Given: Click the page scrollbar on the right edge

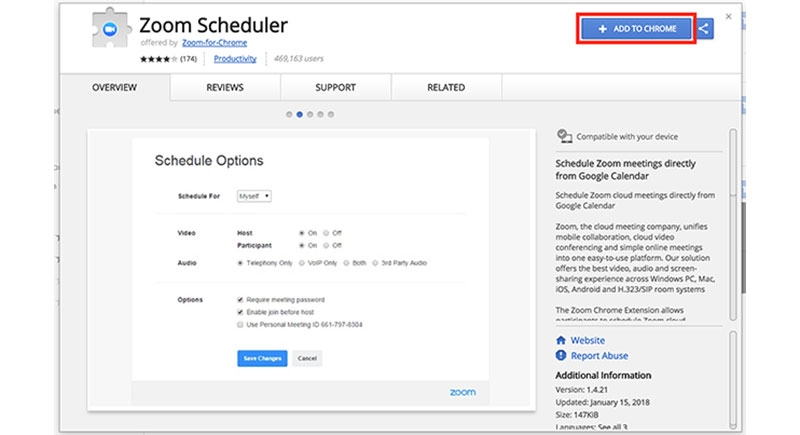Looking at the screenshot, I should point(743,247).
